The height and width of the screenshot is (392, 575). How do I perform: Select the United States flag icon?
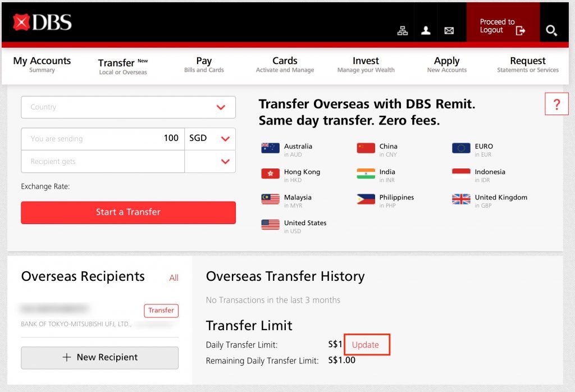click(x=270, y=225)
